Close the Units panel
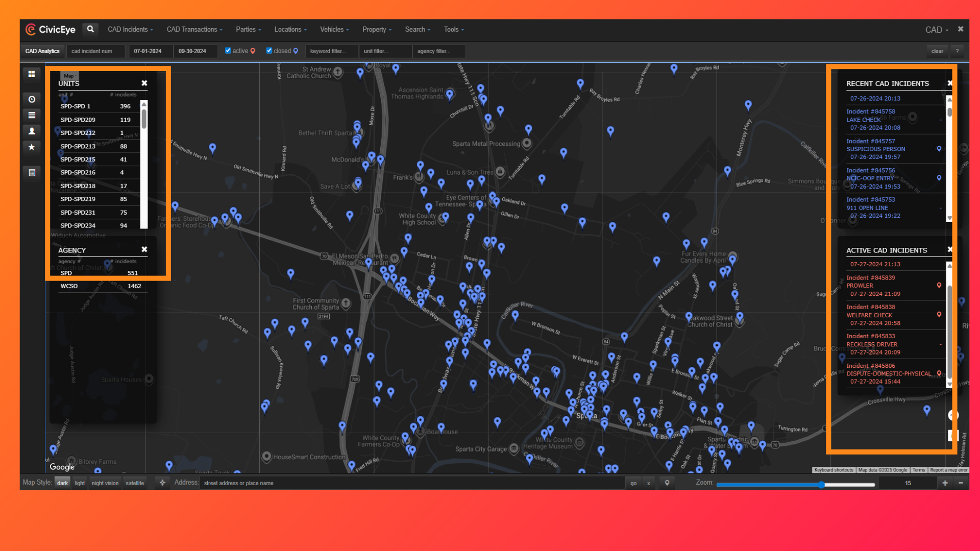The height and width of the screenshot is (551, 980). (x=144, y=83)
